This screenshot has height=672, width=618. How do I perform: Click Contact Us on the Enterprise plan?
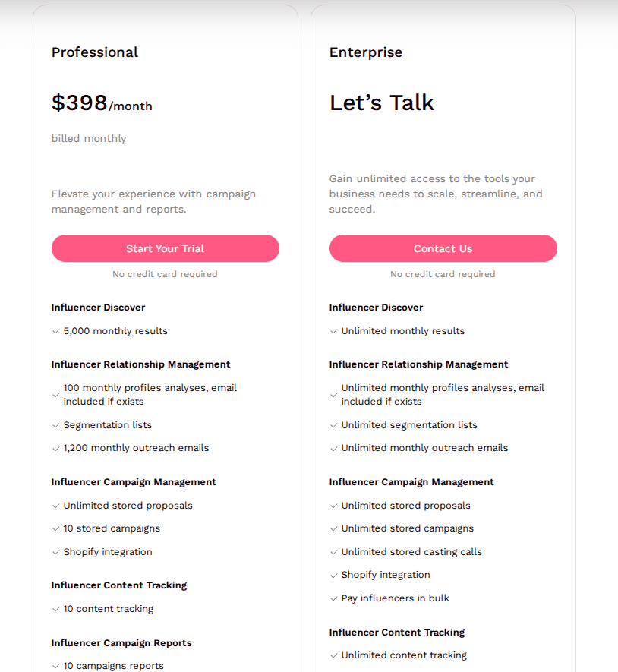coord(443,248)
